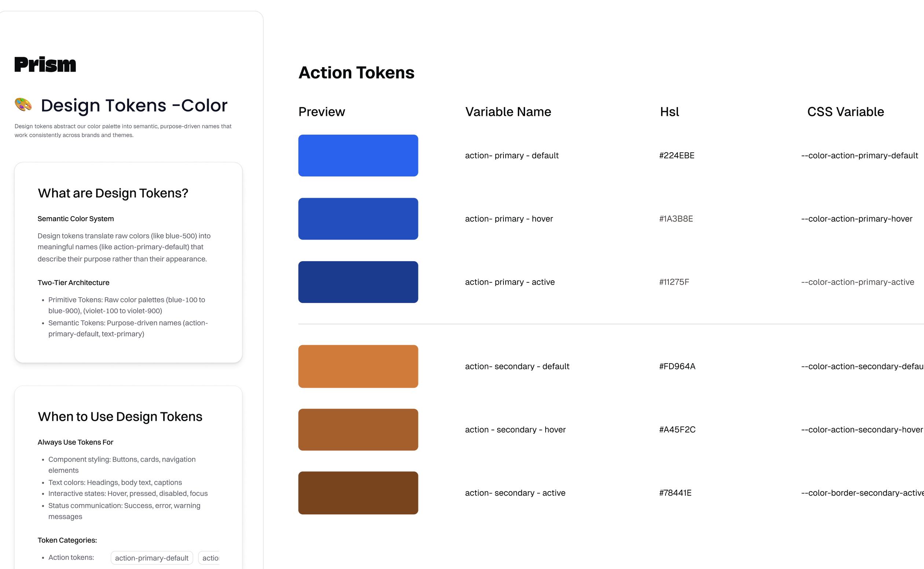Click the palette emoji next to the title
The image size is (924, 569).
[23, 105]
